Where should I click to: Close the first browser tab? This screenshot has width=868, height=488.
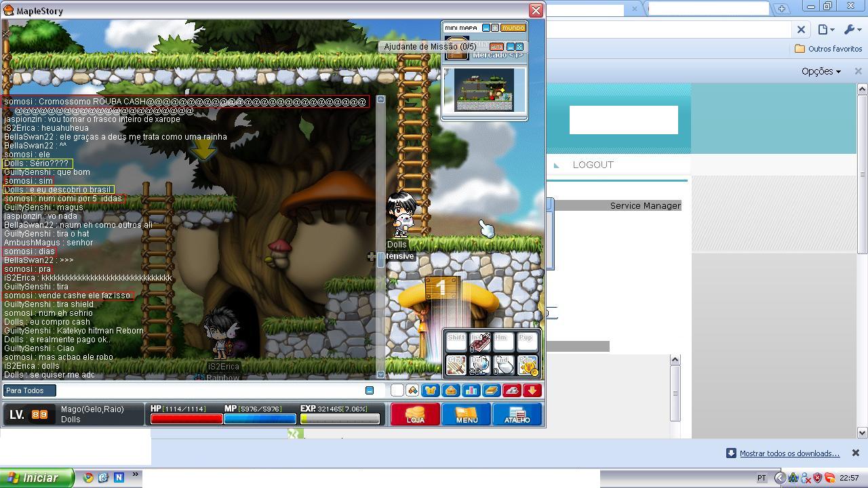(x=635, y=9)
